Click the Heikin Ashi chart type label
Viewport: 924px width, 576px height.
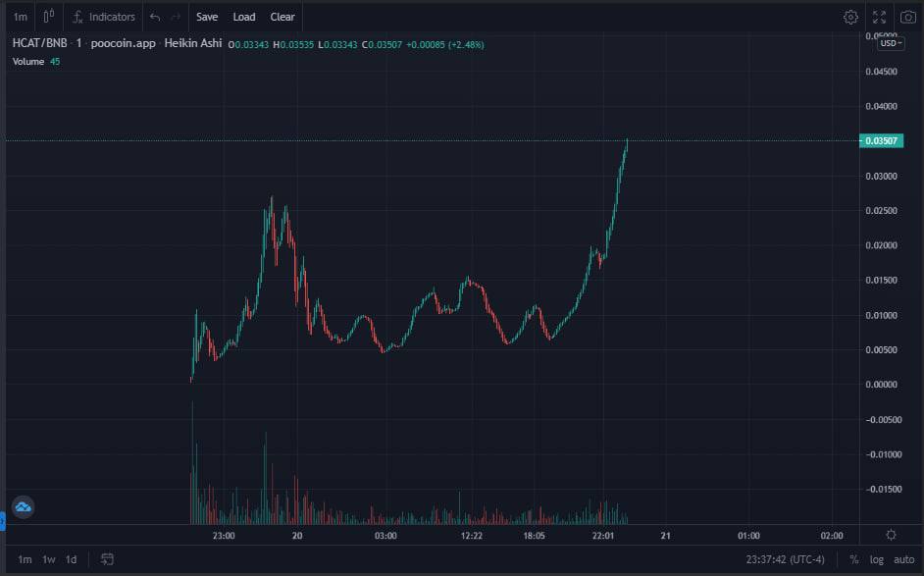193,43
